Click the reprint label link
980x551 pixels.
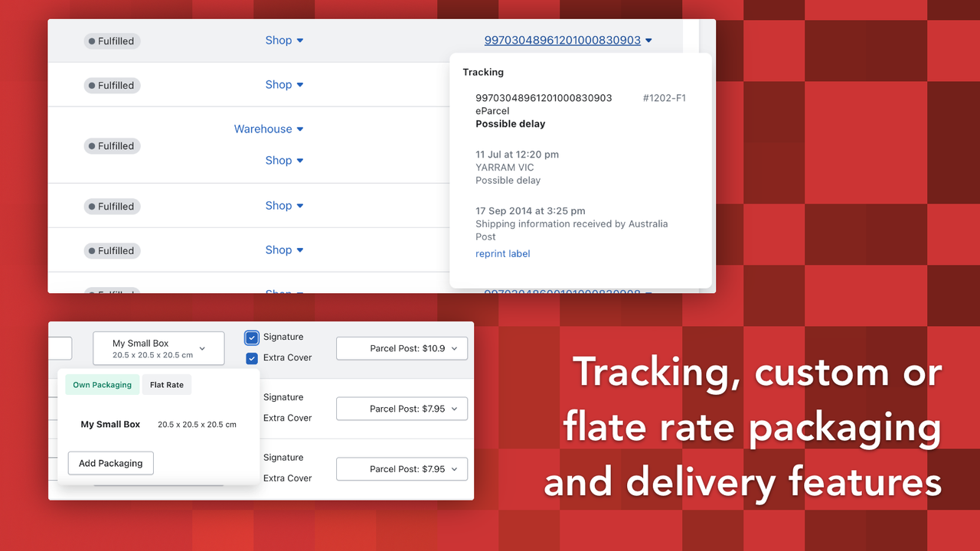[502, 253]
